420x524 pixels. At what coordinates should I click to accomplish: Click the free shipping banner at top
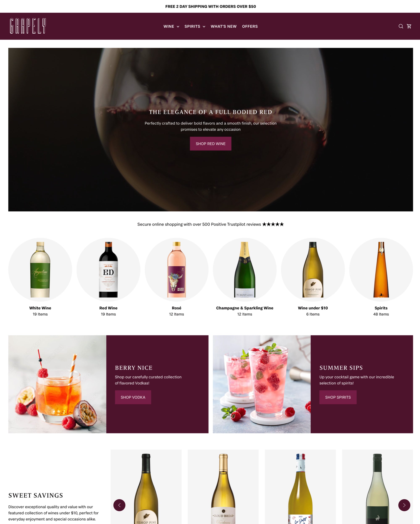click(210, 6)
